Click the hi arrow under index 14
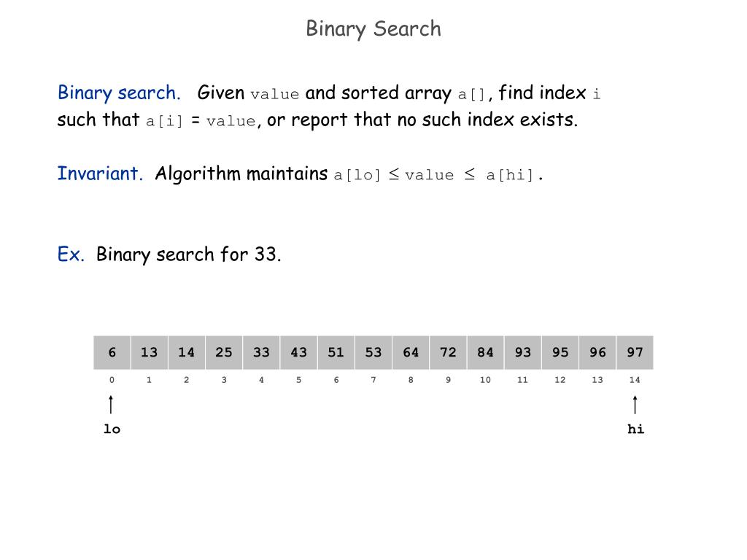Viewport: 747px width, 560px height. (635, 404)
